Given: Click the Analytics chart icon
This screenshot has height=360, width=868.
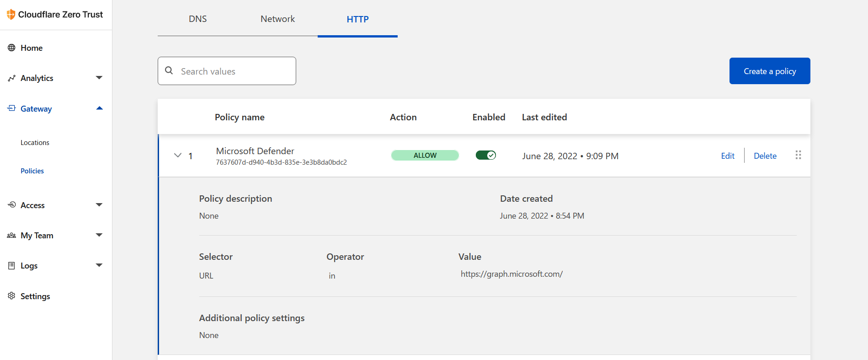Looking at the screenshot, I should pyautogui.click(x=11, y=78).
